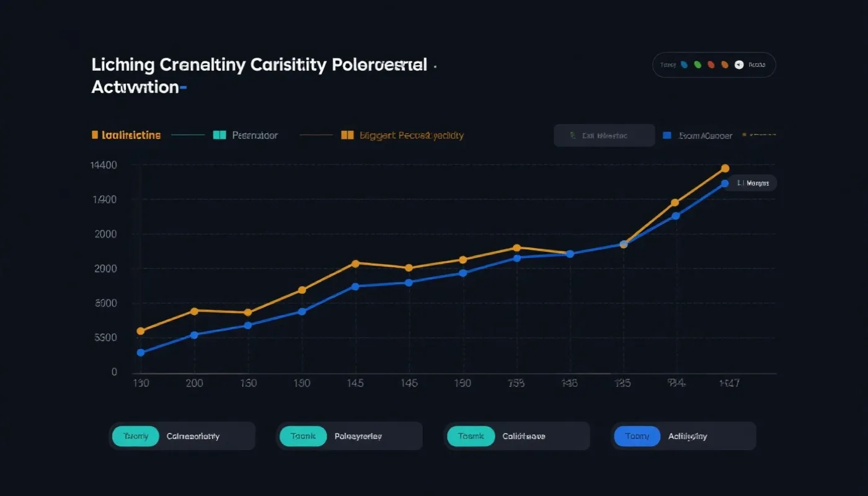Click the tooltip label at the chart's top right

click(753, 183)
